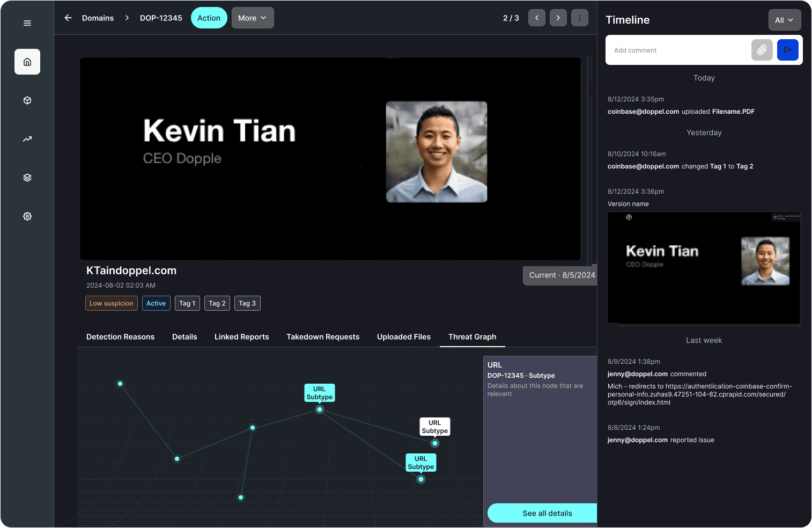
Task: Open the three-dot overflow menu
Action: pos(579,18)
